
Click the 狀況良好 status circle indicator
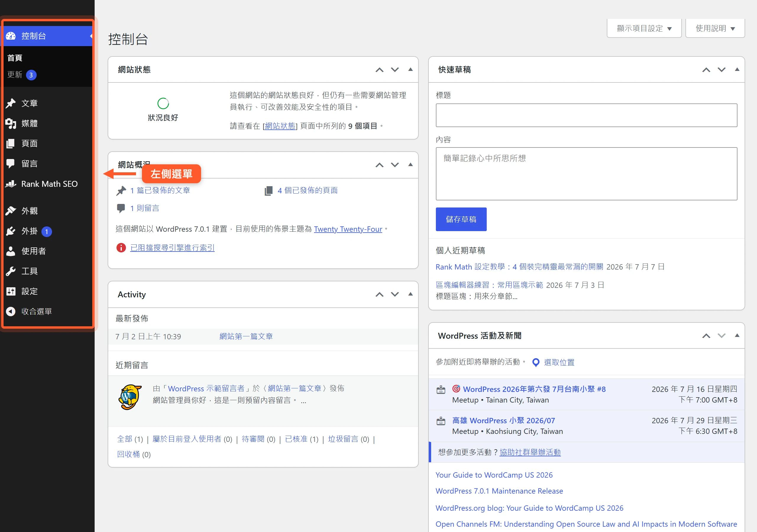163,103
